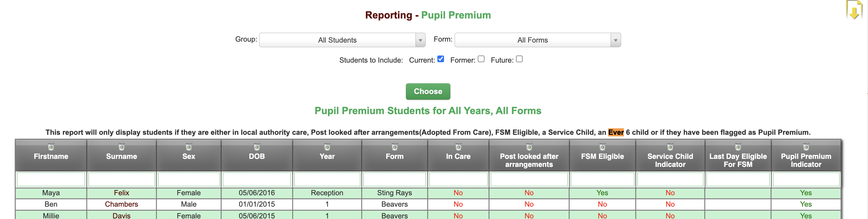Sort by the Sex column header
The width and height of the screenshot is (868, 219).
click(189, 157)
